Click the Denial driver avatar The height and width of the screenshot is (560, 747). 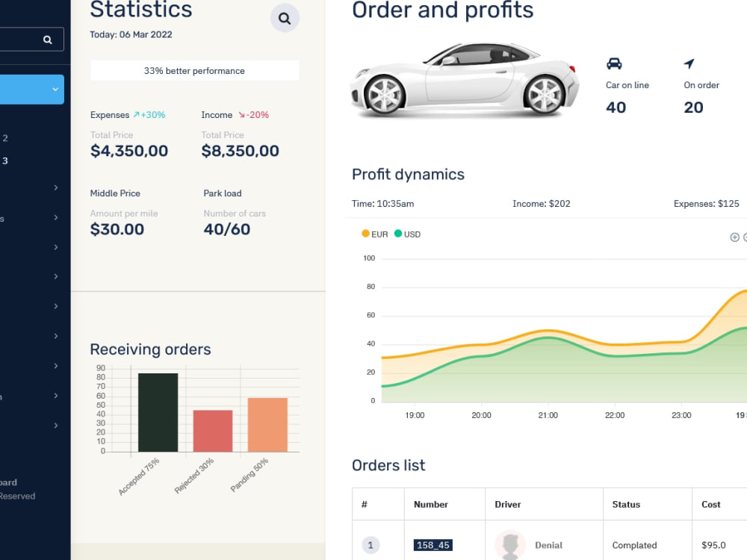pyautogui.click(x=510, y=545)
